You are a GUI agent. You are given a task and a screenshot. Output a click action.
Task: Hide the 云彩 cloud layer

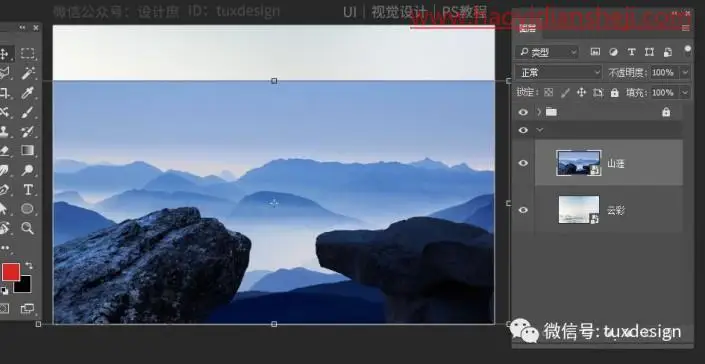523,210
